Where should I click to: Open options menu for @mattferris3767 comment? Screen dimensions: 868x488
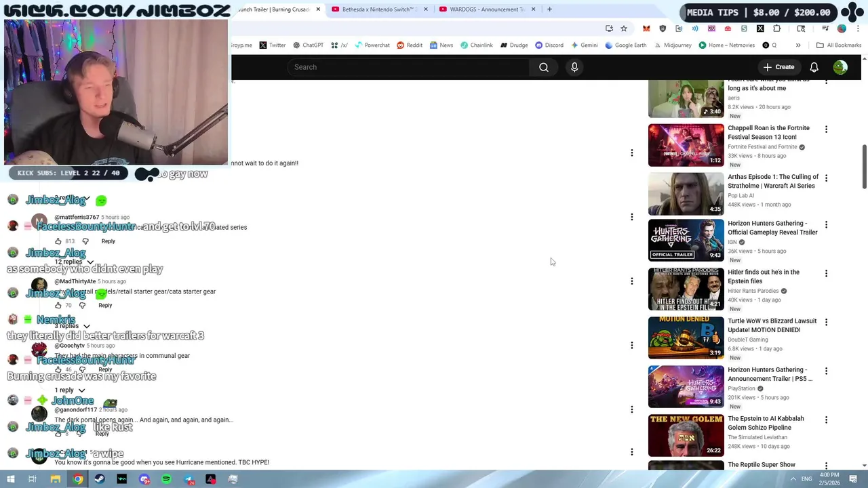point(631,217)
